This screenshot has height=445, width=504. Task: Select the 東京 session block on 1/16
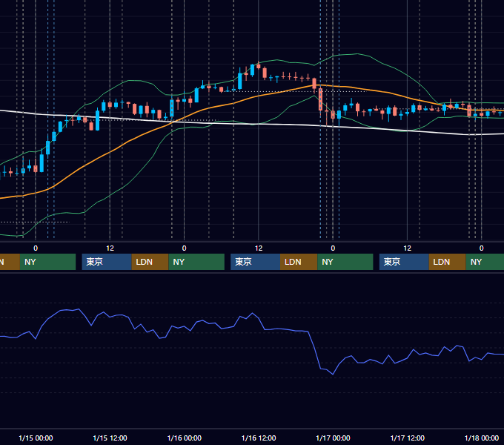pyautogui.click(x=255, y=262)
